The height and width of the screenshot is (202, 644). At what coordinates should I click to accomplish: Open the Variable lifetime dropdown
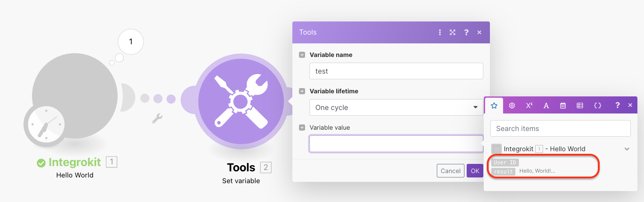(x=396, y=107)
